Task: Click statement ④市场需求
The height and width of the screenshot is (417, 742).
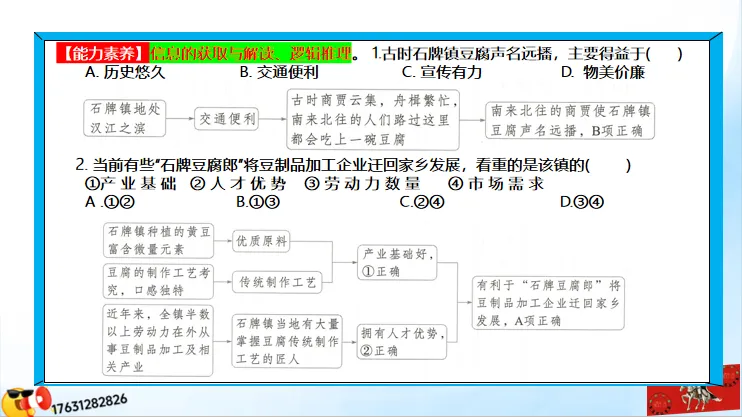Action: point(496,184)
